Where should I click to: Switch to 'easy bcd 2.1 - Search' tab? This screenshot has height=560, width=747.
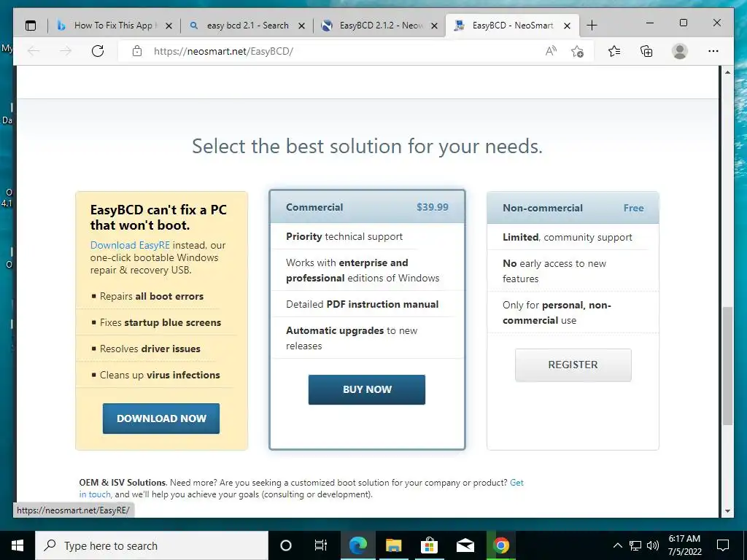tap(247, 26)
